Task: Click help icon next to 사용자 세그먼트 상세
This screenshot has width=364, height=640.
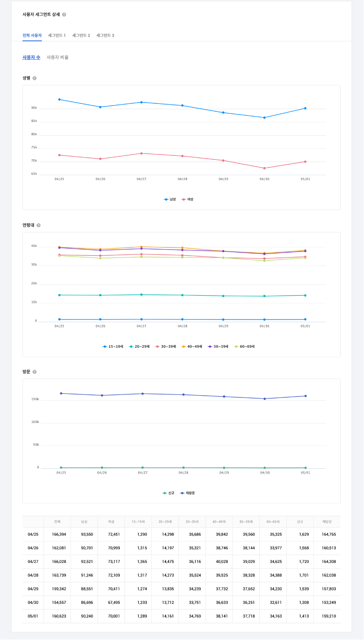Action: [64, 15]
